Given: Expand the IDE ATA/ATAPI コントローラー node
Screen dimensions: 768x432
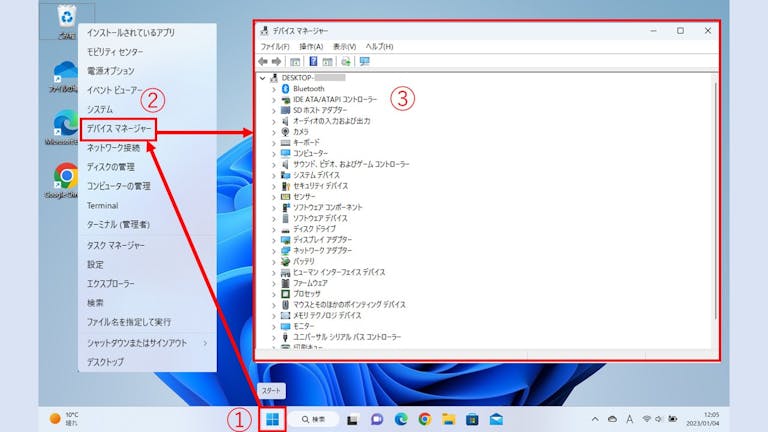Looking at the screenshot, I should tap(274, 99).
